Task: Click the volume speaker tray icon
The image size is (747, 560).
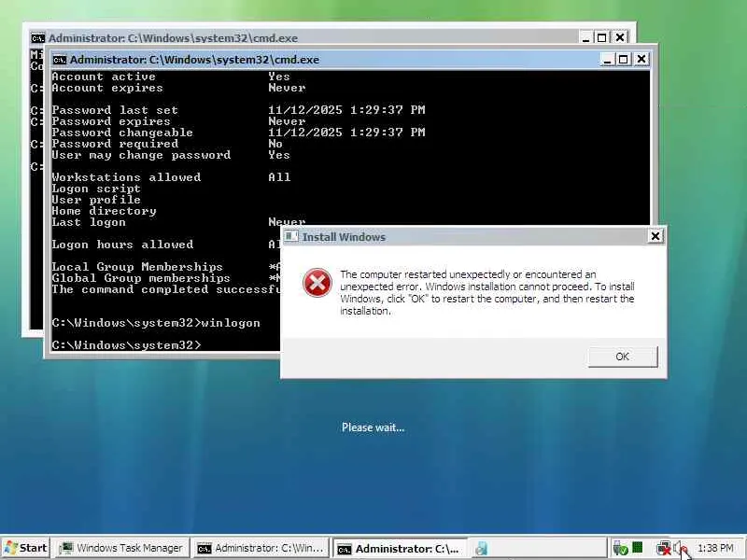Action: point(680,549)
